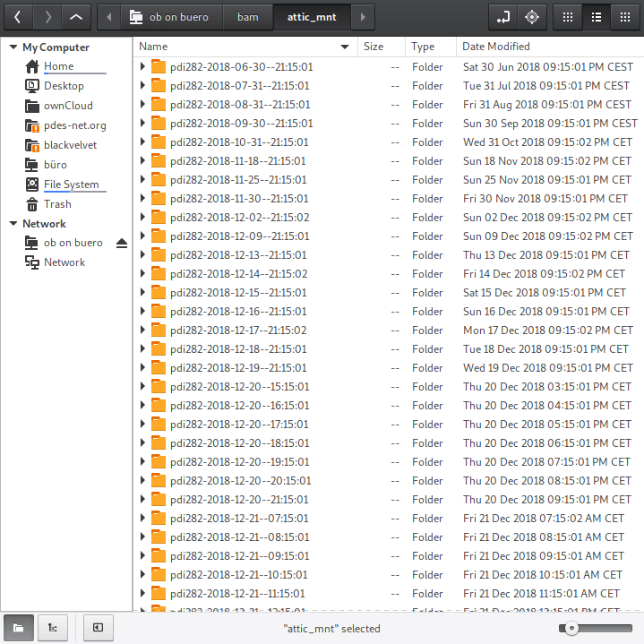The width and height of the screenshot is (644, 644).
Task: Select folder icon of pdi282-2018-12-09--21:15:01
Action: pyautogui.click(x=159, y=236)
